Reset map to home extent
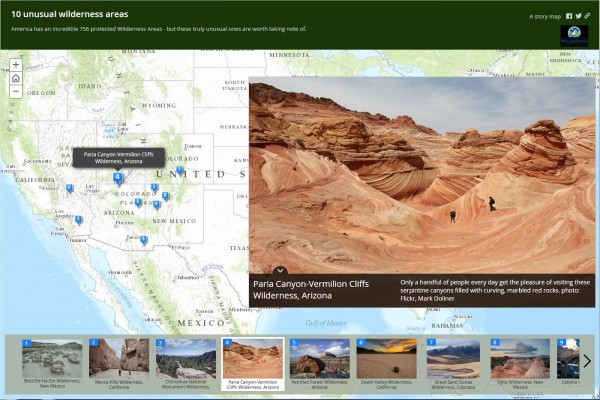The width and height of the screenshot is (600, 400). coord(16,78)
